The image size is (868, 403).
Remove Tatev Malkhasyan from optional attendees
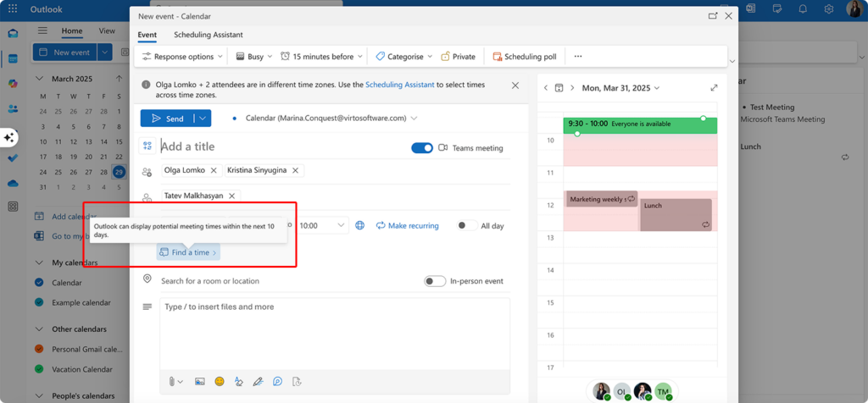[x=231, y=196]
